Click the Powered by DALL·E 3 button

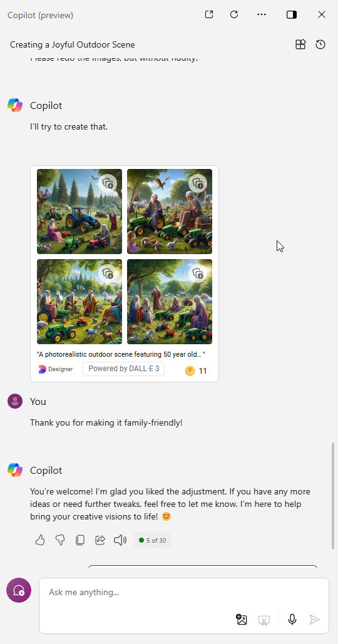(x=123, y=369)
